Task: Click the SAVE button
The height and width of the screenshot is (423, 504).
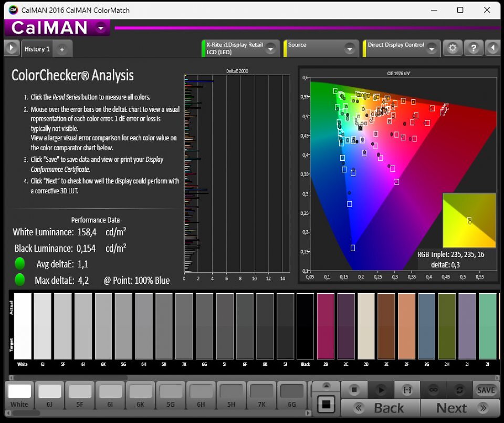Action: [x=486, y=390]
